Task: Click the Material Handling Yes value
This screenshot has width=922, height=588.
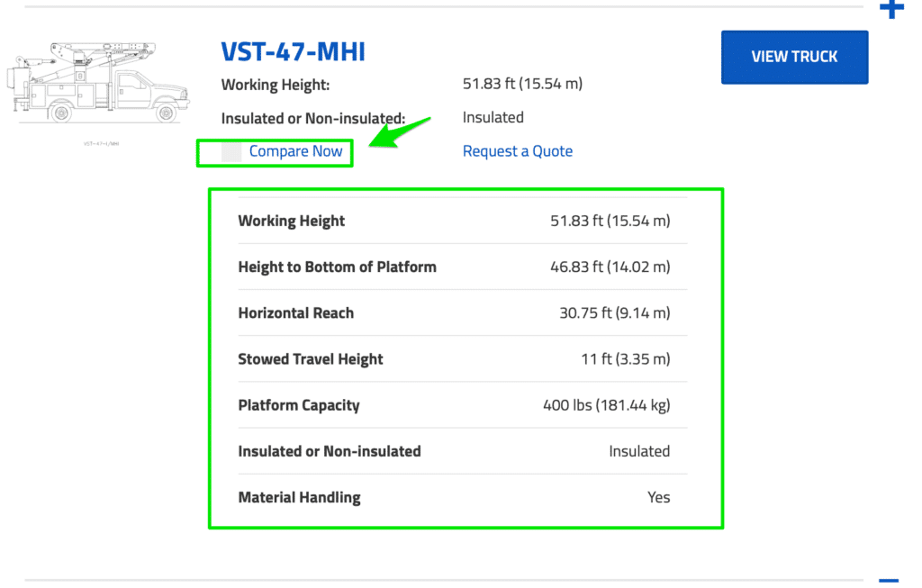Action: pos(658,497)
